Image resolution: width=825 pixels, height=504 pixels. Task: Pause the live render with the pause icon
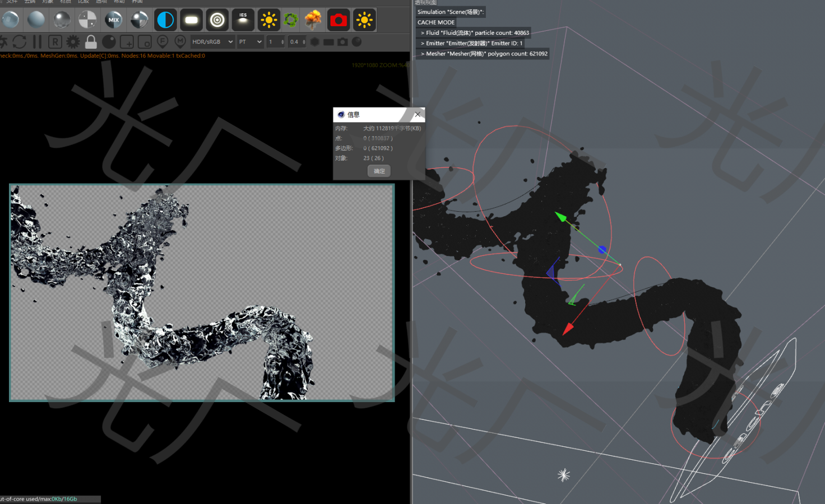(x=36, y=41)
